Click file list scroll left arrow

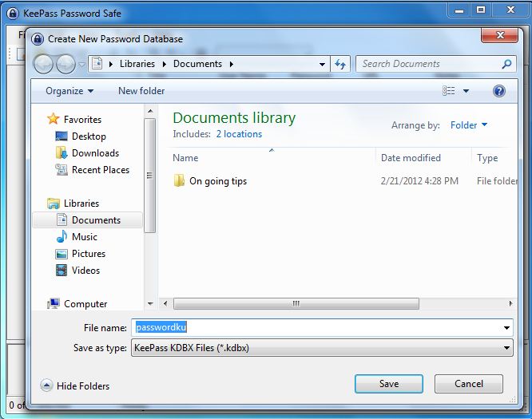(165, 303)
